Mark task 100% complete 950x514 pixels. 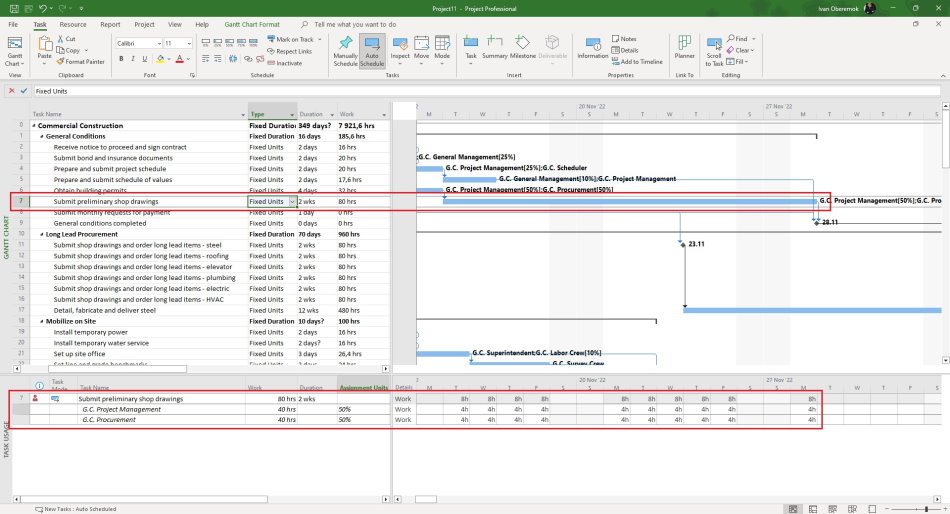point(254,42)
